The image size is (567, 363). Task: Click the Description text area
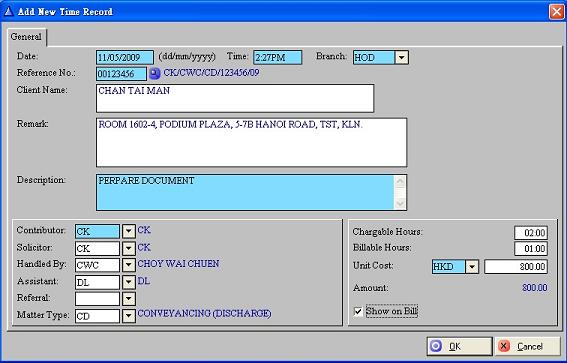click(246, 192)
